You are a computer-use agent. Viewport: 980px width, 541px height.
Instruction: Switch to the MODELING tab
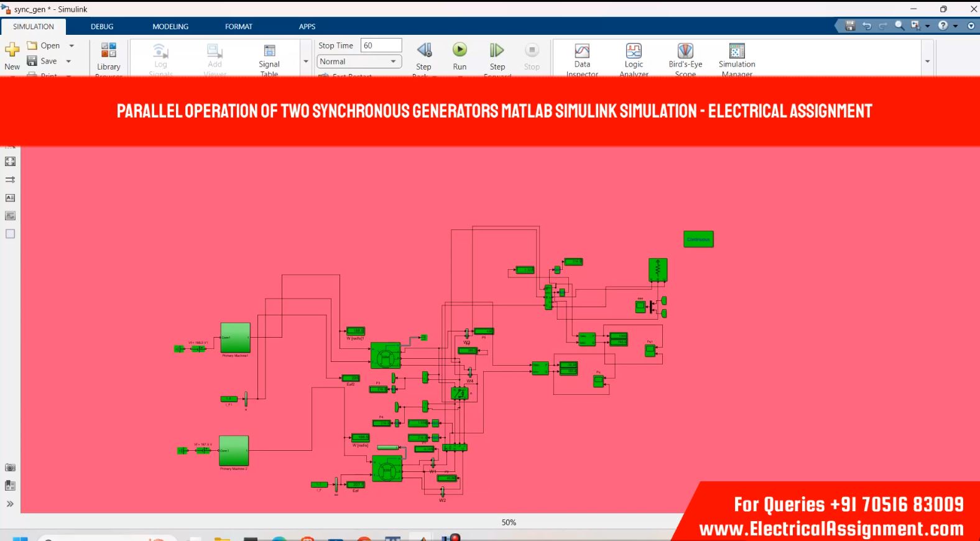pyautogui.click(x=170, y=27)
